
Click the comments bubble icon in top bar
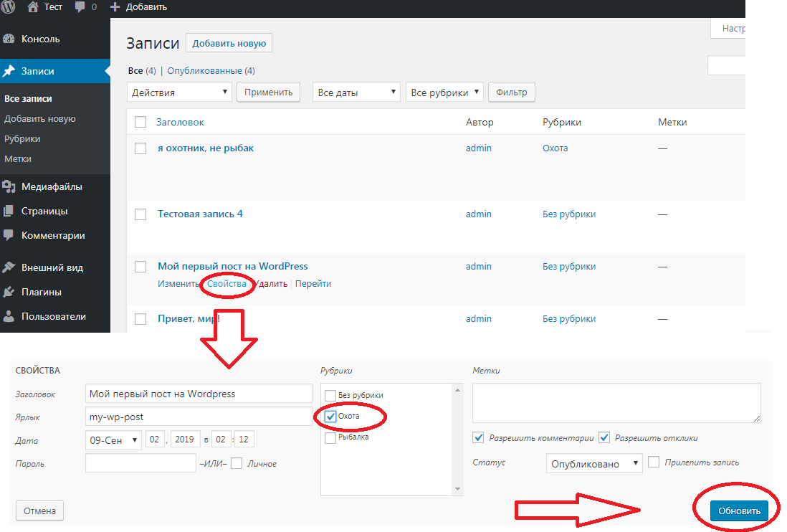[79, 7]
